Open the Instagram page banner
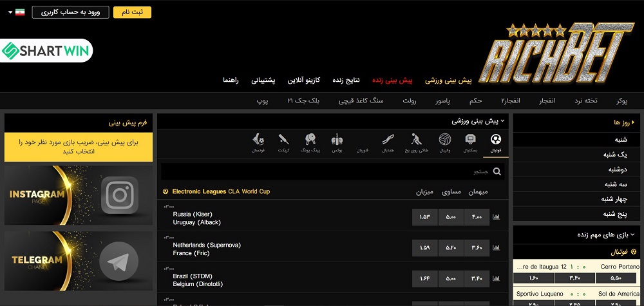This screenshot has width=644, height=306. point(79,195)
